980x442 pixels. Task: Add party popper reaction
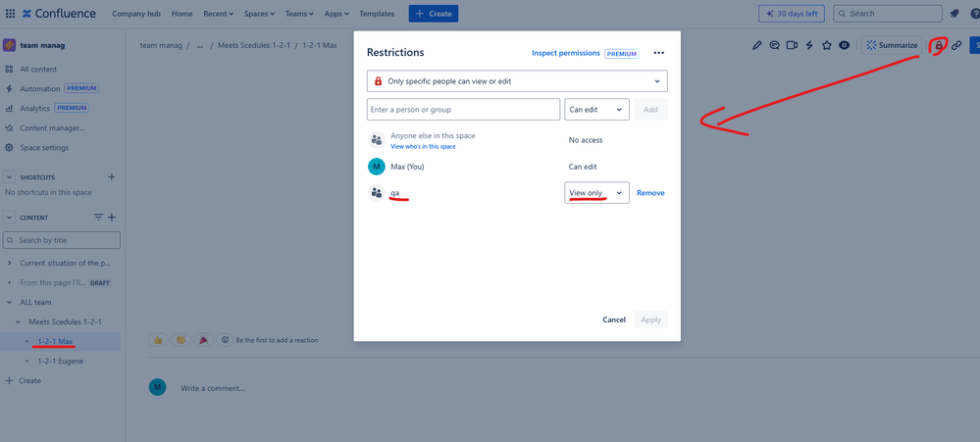point(203,340)
